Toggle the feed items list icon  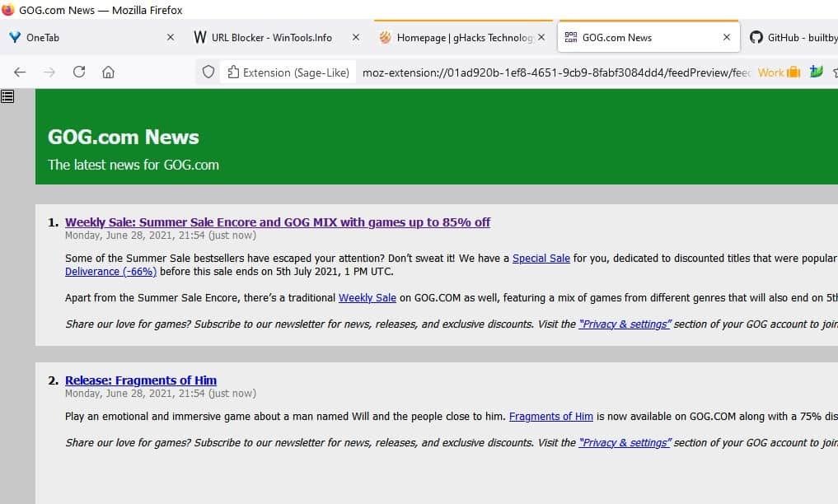click(7, 96)
